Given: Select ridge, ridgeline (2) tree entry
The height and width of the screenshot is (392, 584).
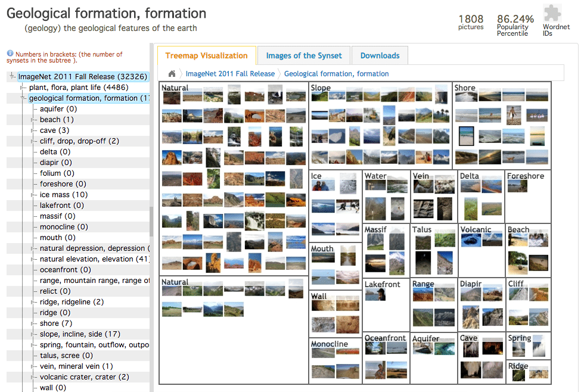Looking at the screenshot, I should point(72,302).
